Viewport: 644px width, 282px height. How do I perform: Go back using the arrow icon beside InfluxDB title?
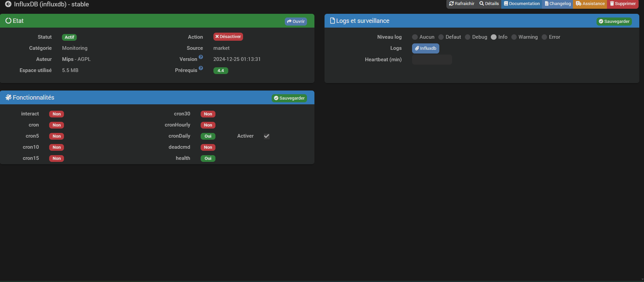click(x=8, y=4)
